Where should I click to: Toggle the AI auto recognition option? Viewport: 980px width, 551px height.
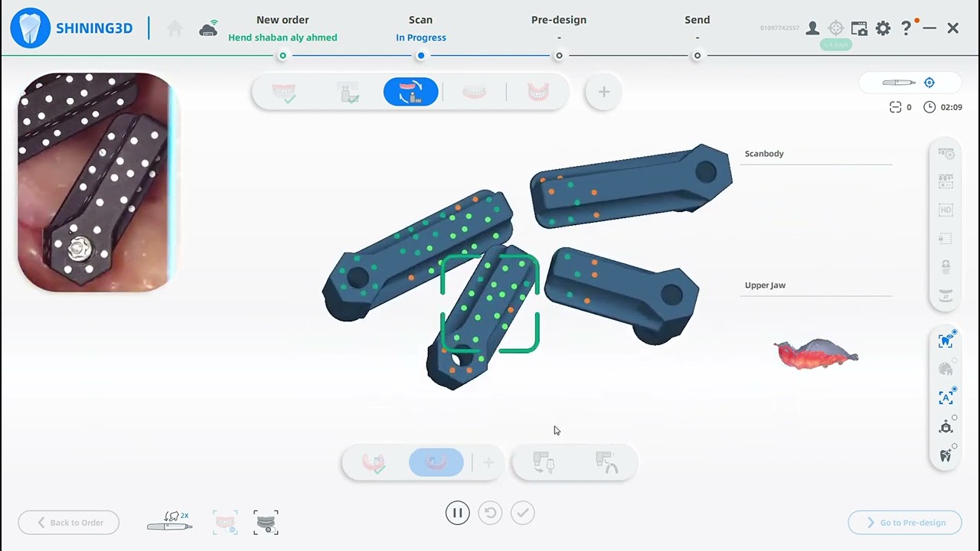click(x=946, y=397)
